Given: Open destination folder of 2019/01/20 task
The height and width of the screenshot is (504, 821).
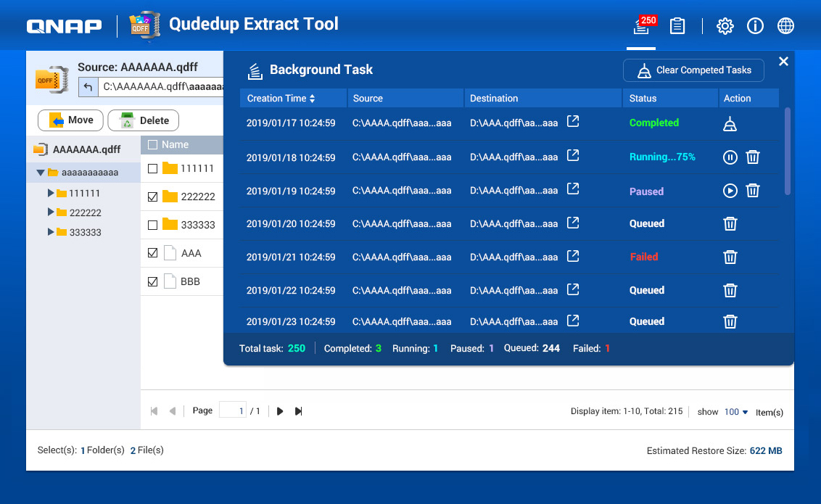Looking at the screenshot, I should coord(574,223).
